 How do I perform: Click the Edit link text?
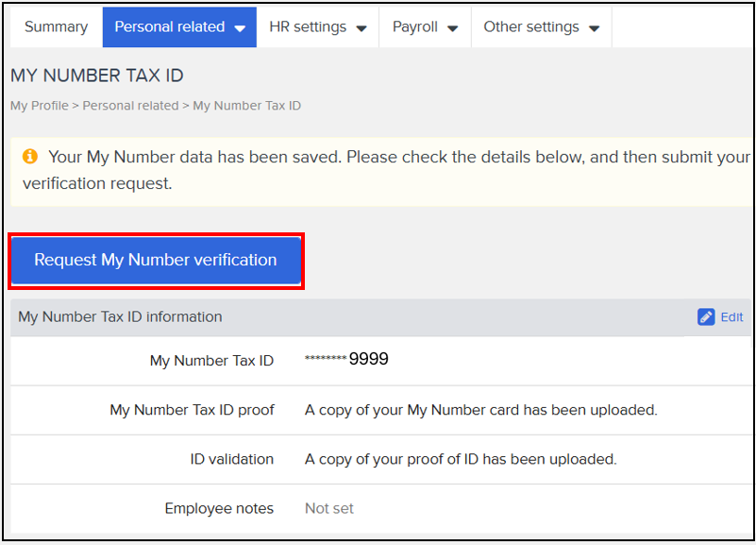731,317
